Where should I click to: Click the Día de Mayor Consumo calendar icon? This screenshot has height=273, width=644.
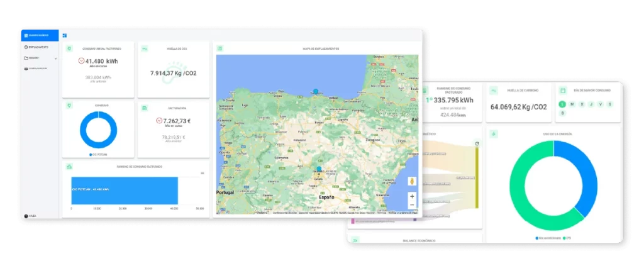pos(563,91)
